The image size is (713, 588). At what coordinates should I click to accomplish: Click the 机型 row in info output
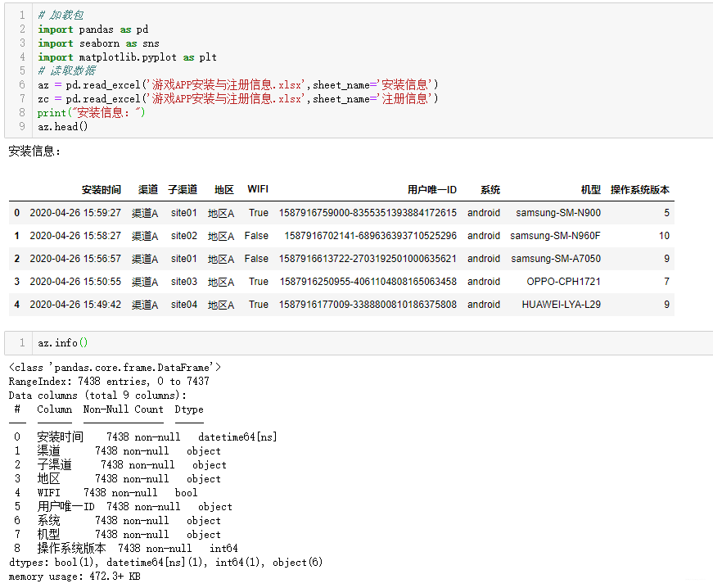pos(117,534)
